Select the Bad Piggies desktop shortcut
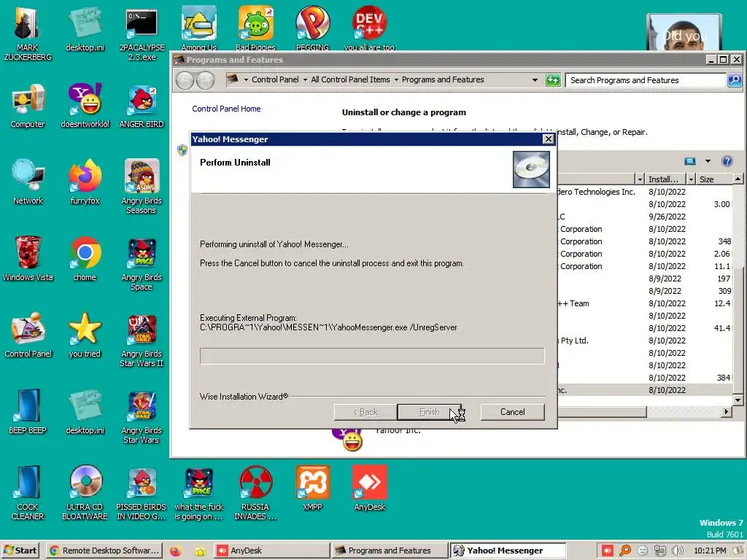 [256, 28]
